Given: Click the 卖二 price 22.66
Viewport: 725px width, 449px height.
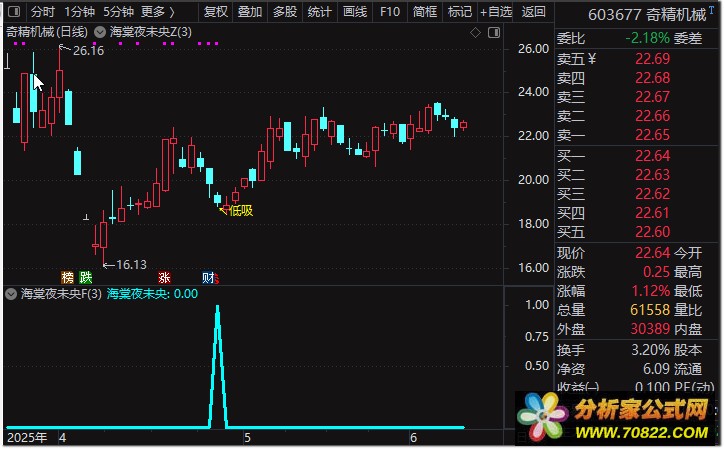Looking at the screenshot, I should pos(652,116).
